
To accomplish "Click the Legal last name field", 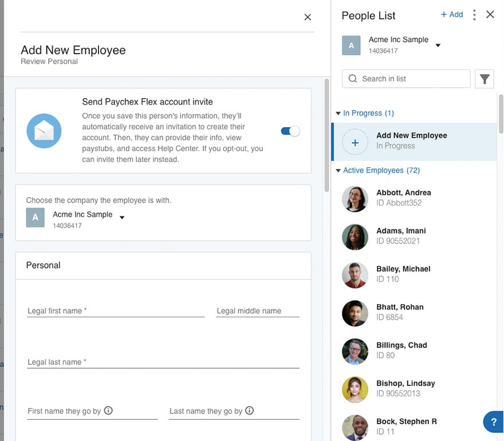I will coord(163,362).
